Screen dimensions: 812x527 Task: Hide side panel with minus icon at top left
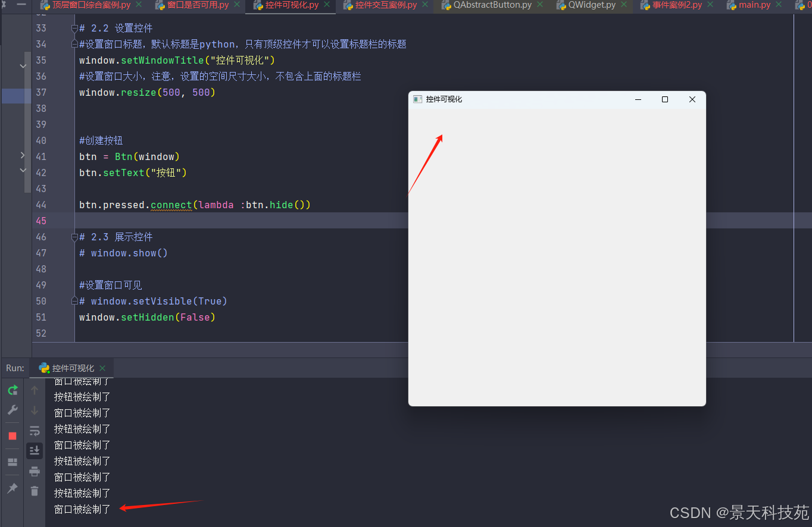coord(21,4)
